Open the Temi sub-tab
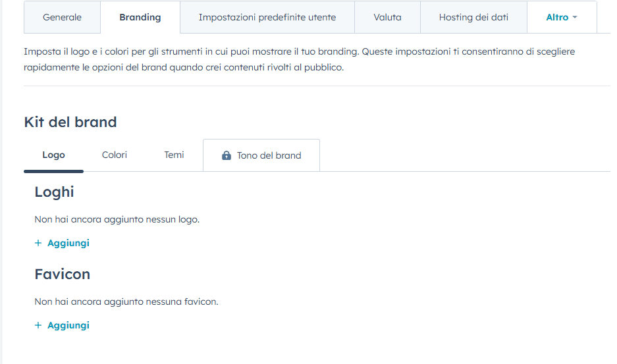617x364 pixels. (174, 155)
